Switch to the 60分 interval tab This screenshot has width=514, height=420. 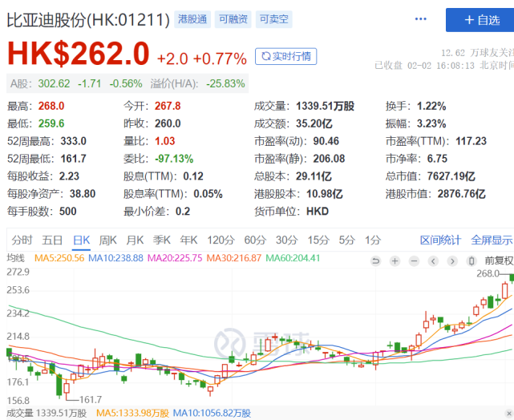[x=254, y=240]
